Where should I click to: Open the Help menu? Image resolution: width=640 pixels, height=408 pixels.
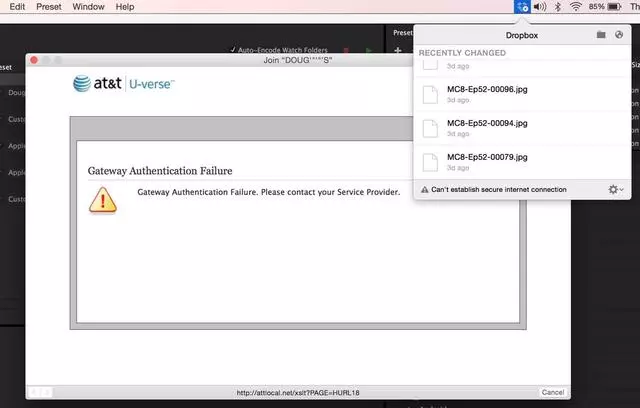coord(124,7)
